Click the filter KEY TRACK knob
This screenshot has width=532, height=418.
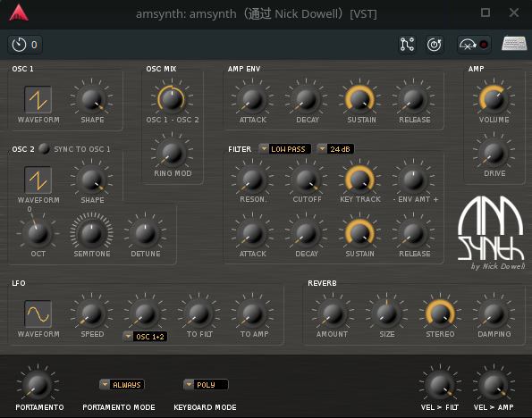click(359, 180)
